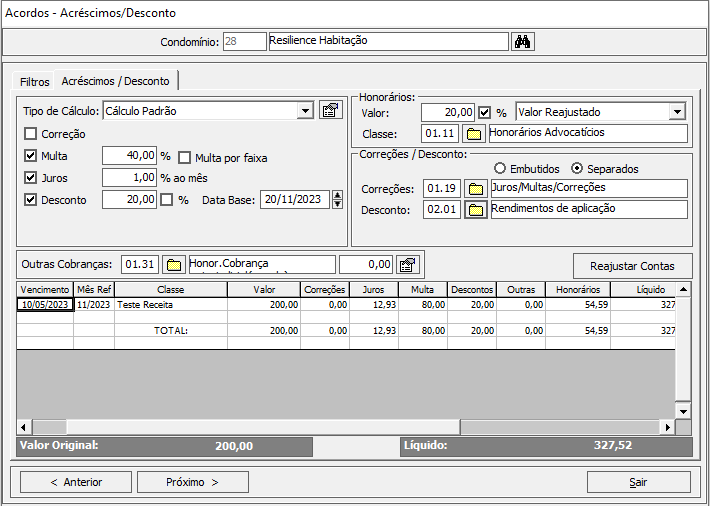Toggle the Correção checkbox
This screenshot has width=710, height=506.
(30, 134)
